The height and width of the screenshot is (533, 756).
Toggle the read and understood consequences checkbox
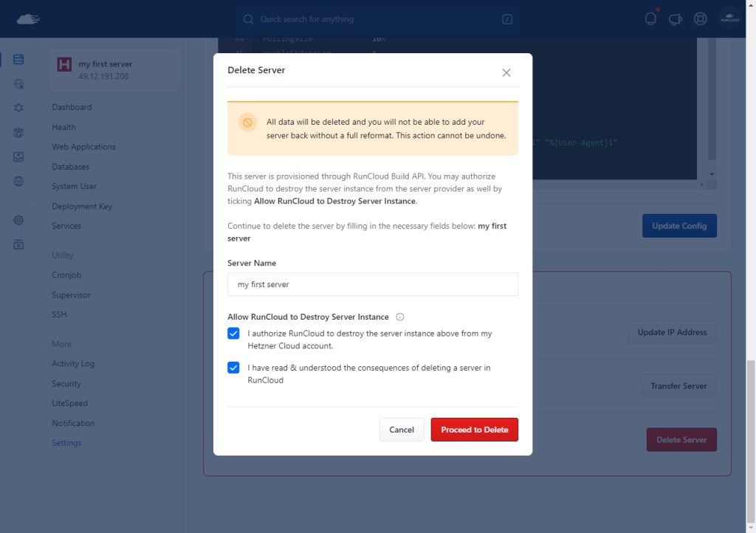pyautogui.click(x=233, y=368)
